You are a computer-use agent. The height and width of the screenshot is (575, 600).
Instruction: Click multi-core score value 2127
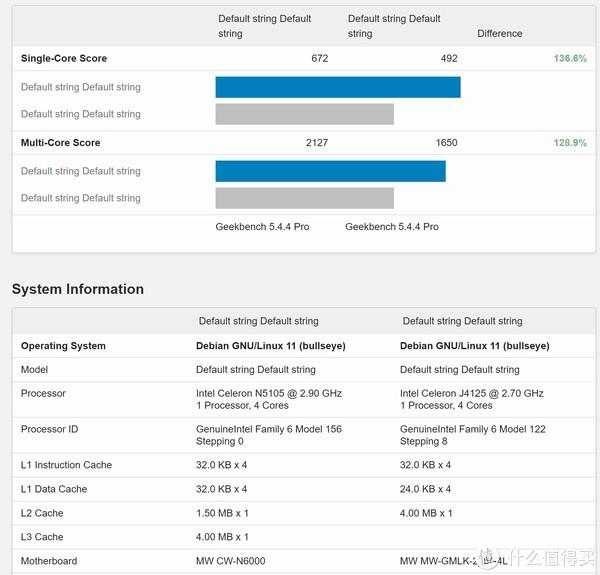coord(317,143)
